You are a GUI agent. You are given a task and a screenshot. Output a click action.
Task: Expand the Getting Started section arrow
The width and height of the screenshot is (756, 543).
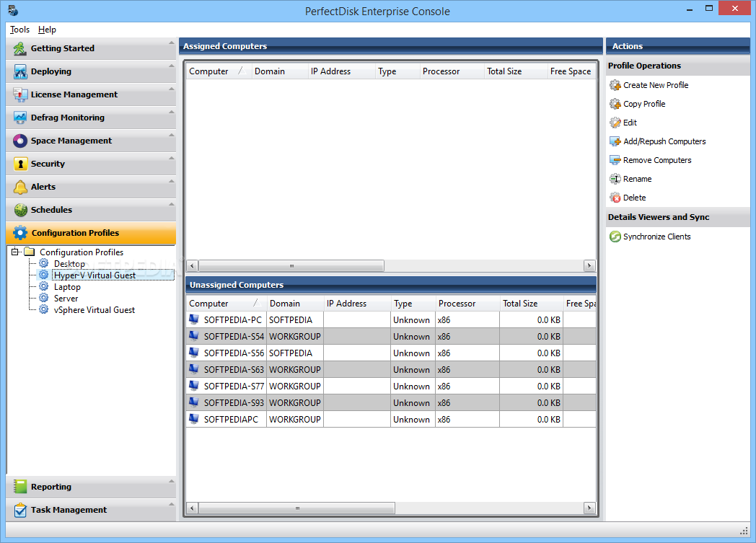click(x=171, y=43)
